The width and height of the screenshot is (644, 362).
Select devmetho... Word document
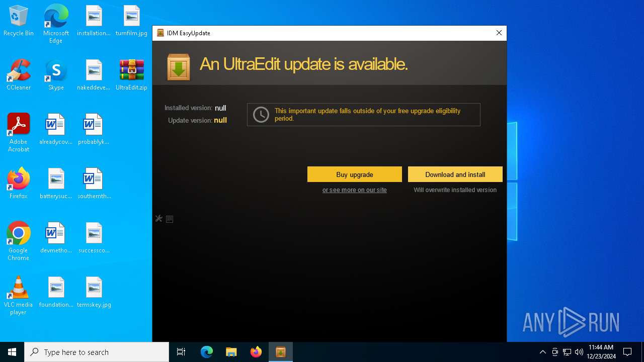[x=56, y=238]
